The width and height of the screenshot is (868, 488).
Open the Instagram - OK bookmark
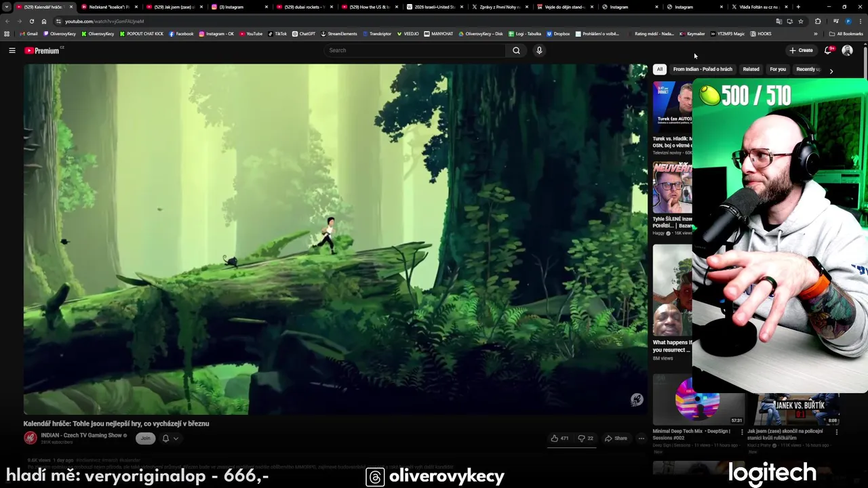pyautogui.click(x=216, y=34)
